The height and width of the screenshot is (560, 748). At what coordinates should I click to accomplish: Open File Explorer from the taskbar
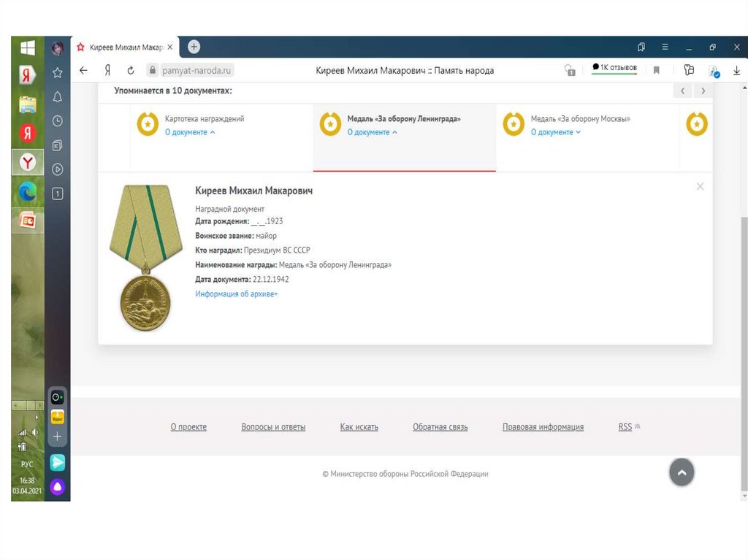(28, 104)
